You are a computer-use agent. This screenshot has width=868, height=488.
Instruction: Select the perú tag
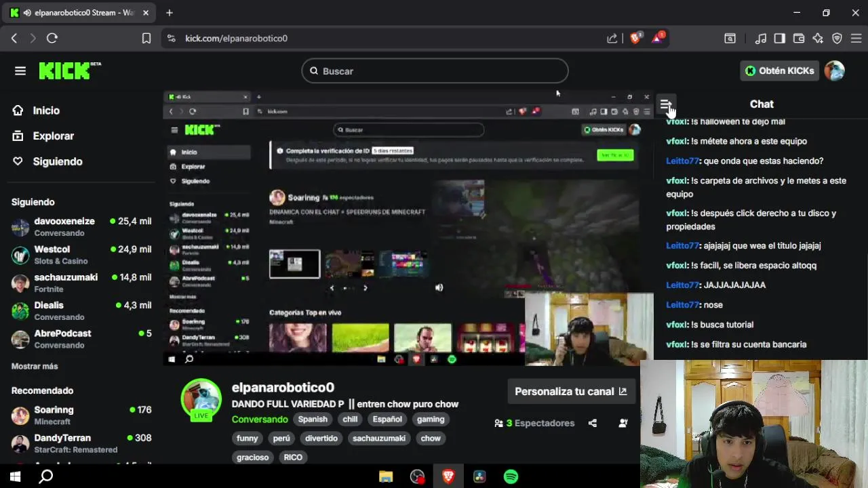point(281,439)
